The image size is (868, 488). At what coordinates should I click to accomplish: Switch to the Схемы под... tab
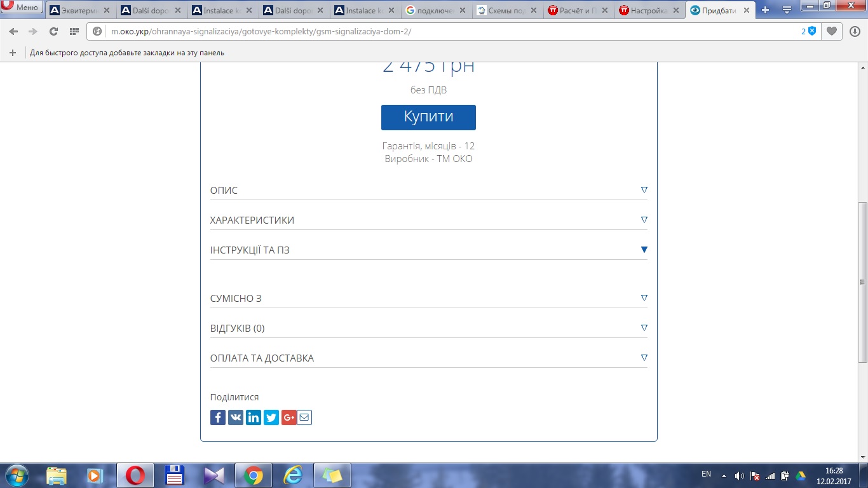[506, 11]
